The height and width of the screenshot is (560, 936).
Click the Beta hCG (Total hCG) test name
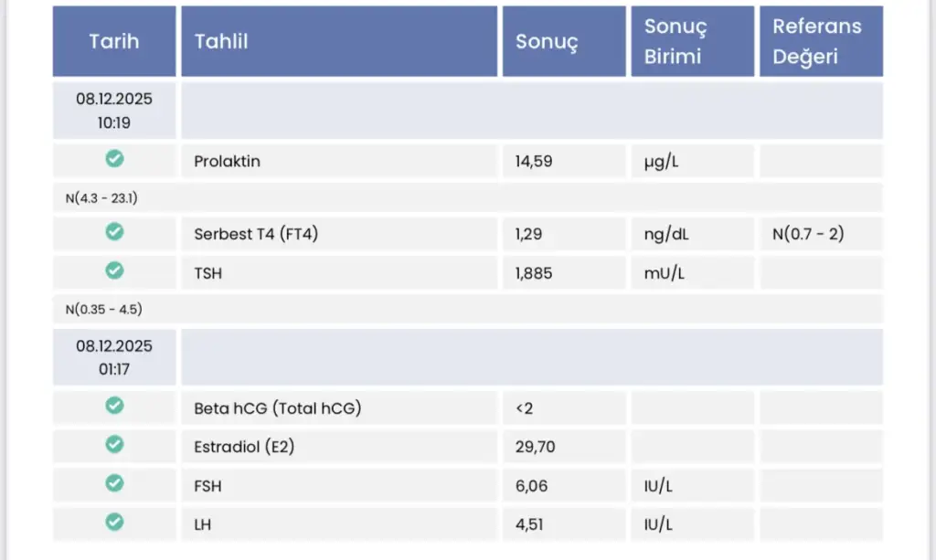278,408
